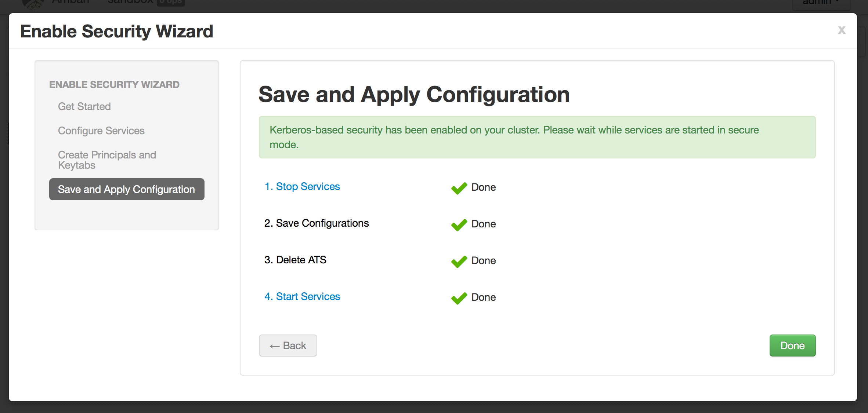Close the Enable Security Wizard dialog
Screen dimensions: 868x413
841,30
